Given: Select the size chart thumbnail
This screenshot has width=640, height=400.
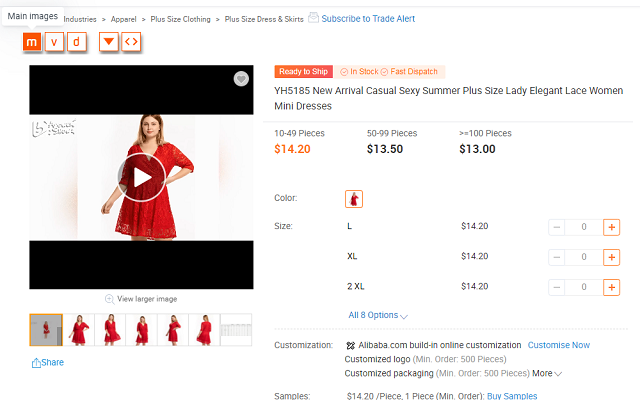Looking at the screenshot, I should pos(235,329).
